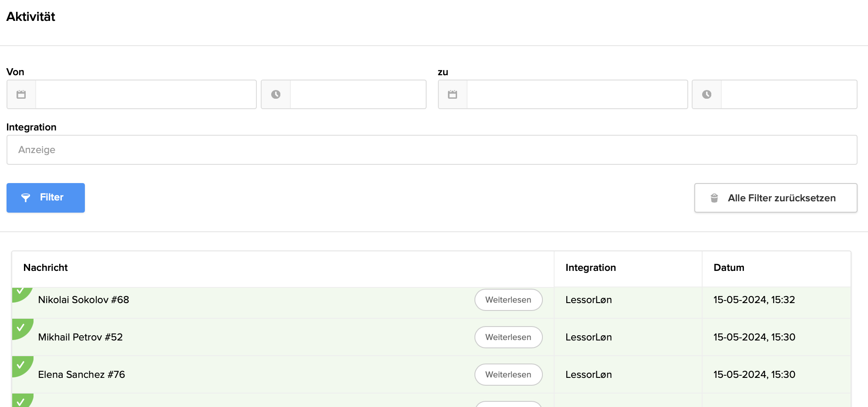
Task: Focus the zu time input field
Action: pyautogui.click(x=789, y=94)
